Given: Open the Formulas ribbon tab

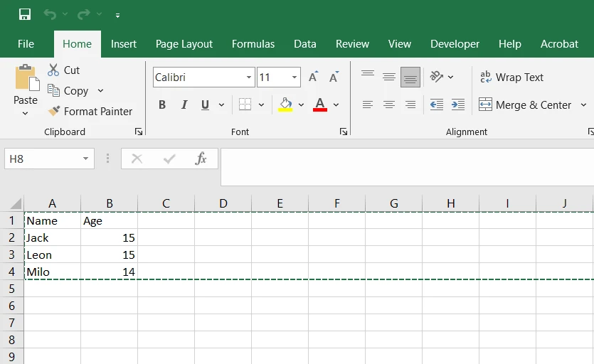Looking at the screenshot, I should pos(253,43).
